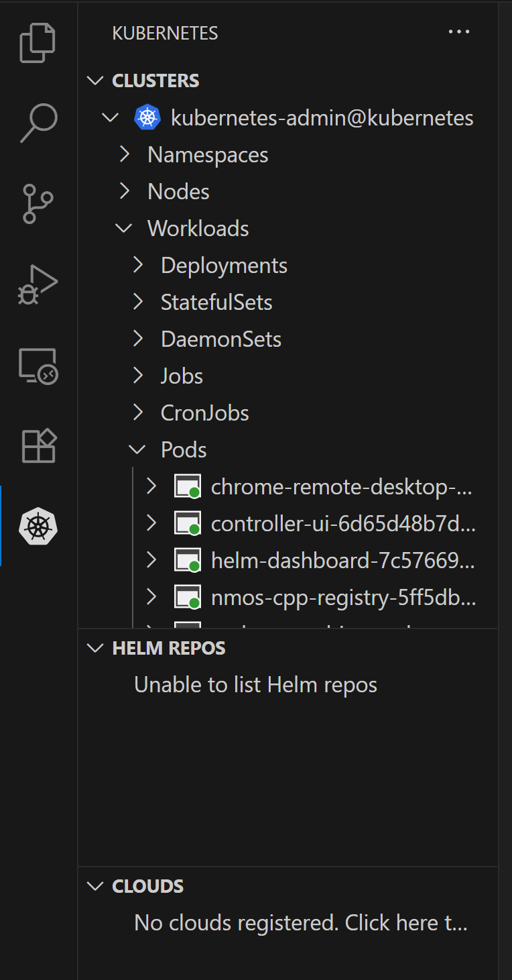
Task: Select the Kubernetes icon in activity bar
Action: (x=38, y=527)
